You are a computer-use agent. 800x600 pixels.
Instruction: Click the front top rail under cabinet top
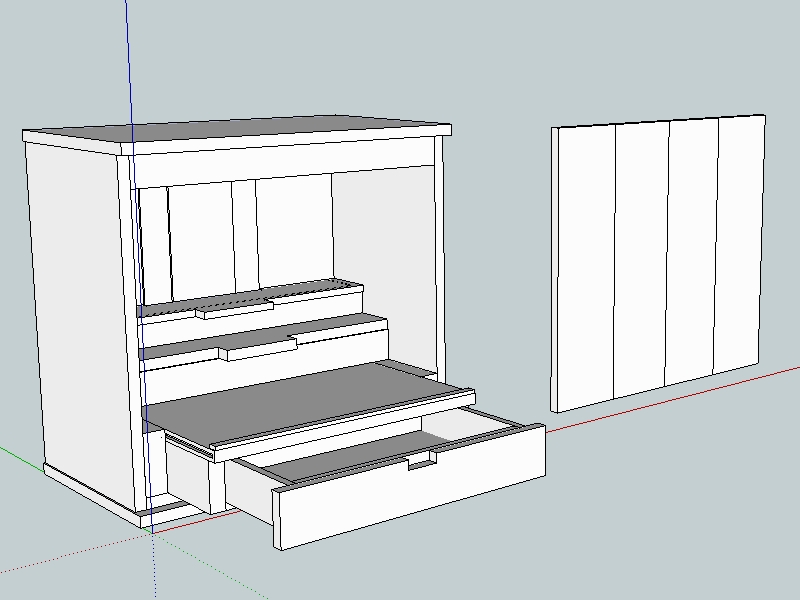pos(285,160)
